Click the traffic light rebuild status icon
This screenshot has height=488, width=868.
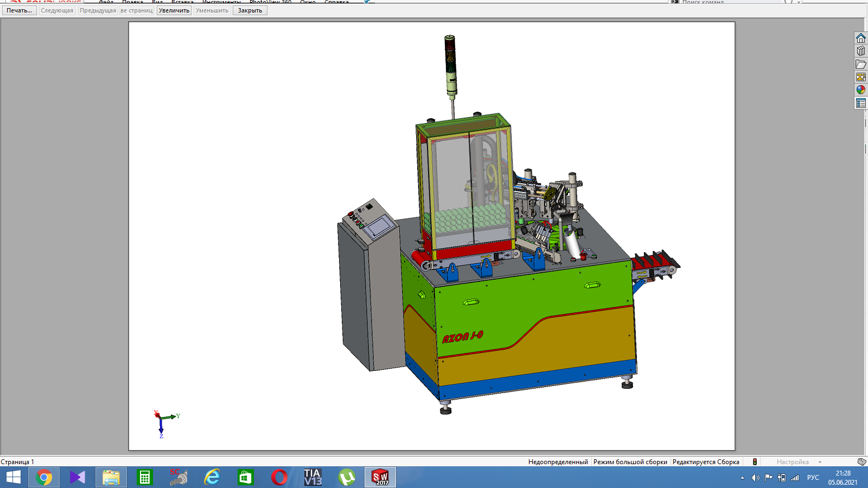[x=755, y=462]
